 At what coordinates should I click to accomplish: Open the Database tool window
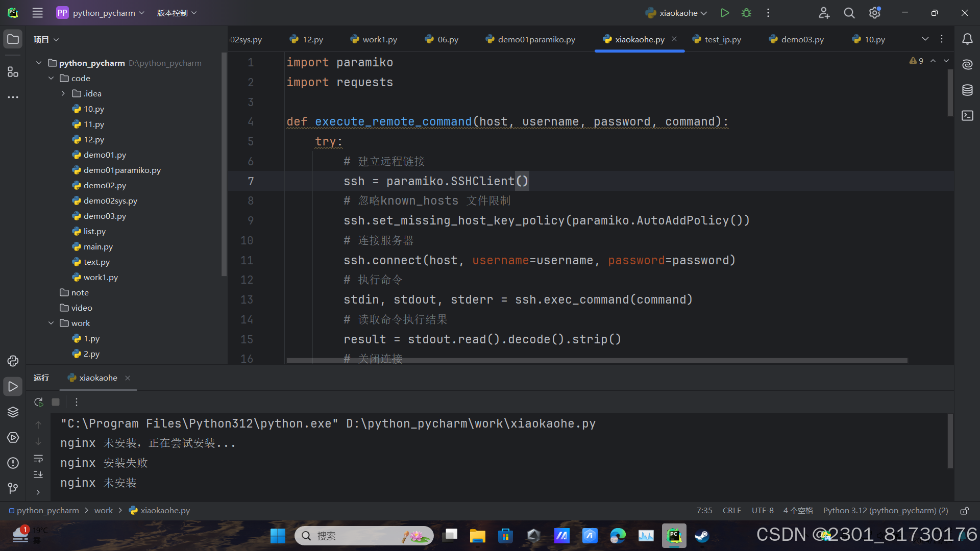pyautogui.click(x=967, y=90)
